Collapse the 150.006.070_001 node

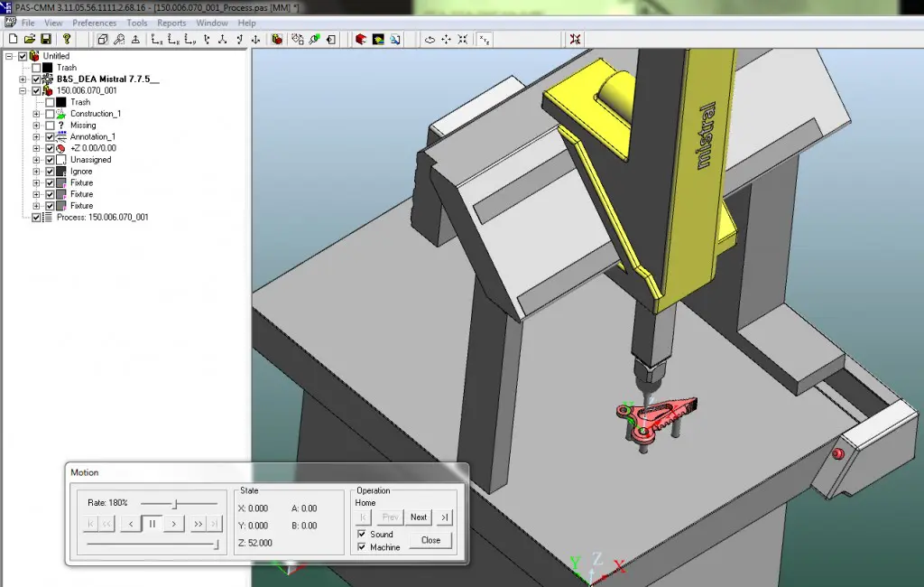[x=23, y=91]
